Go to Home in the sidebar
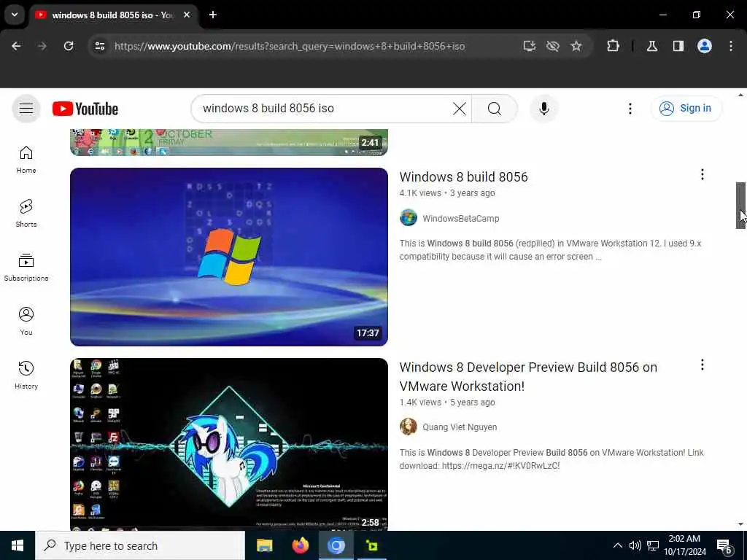The image size is (747, 560). click(x=26, y=160)
